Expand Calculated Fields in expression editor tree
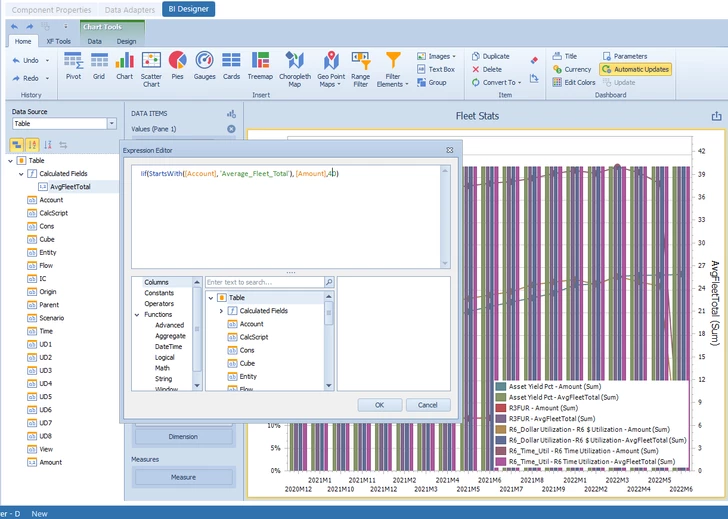Image resolution: width=728 pixels, height=519 pixels. point(221,311)
